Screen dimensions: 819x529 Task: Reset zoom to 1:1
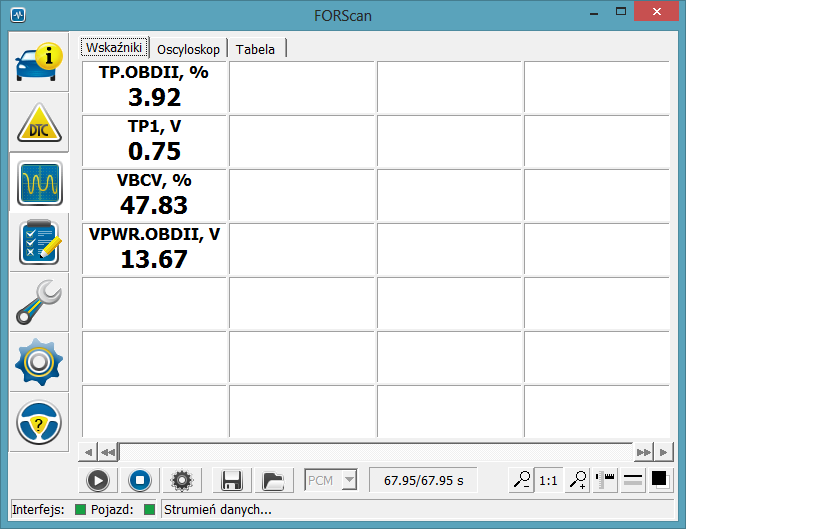tap(548, 480)
